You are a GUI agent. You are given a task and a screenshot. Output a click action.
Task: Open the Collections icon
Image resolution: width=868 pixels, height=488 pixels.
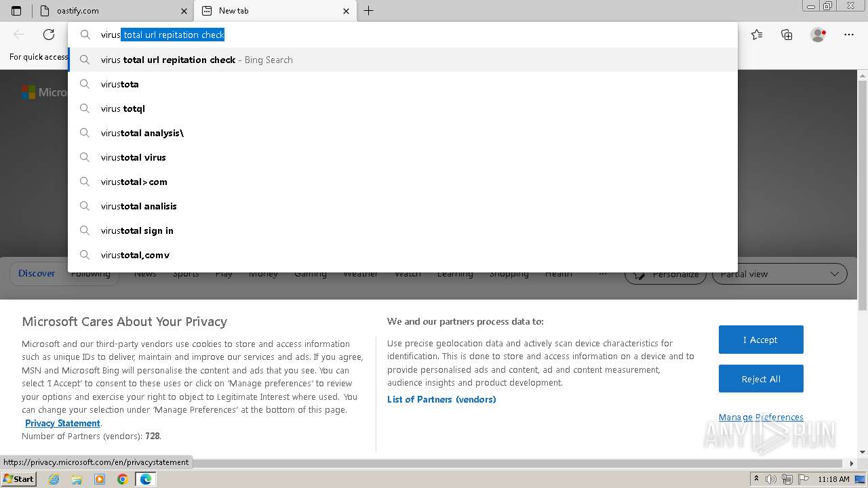tap(787, 35)
